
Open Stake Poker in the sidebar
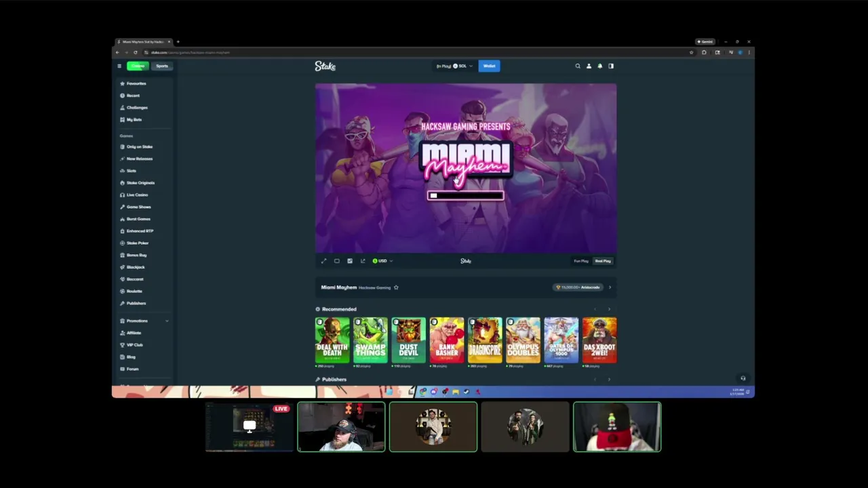click(x=134, y=243)
